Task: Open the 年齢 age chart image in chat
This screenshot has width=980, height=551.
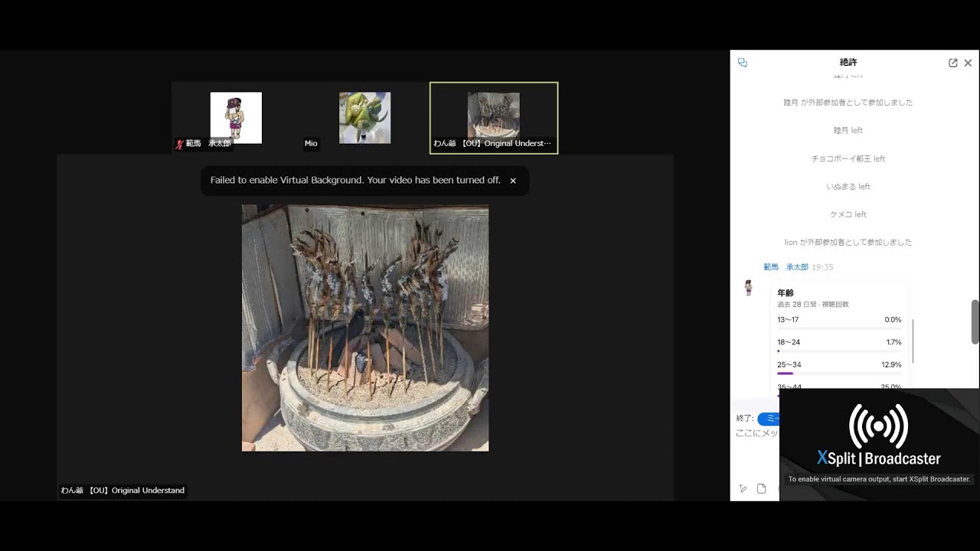Action: [839, 337]
